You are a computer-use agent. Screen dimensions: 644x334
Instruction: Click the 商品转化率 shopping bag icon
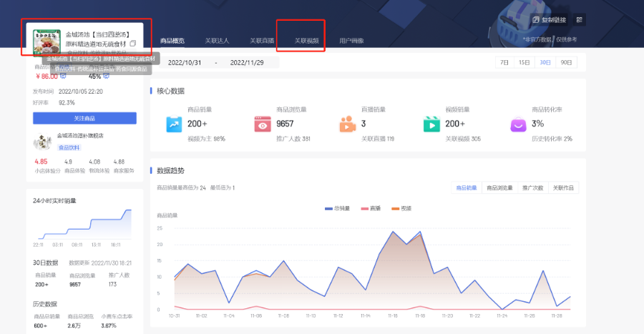518,124
